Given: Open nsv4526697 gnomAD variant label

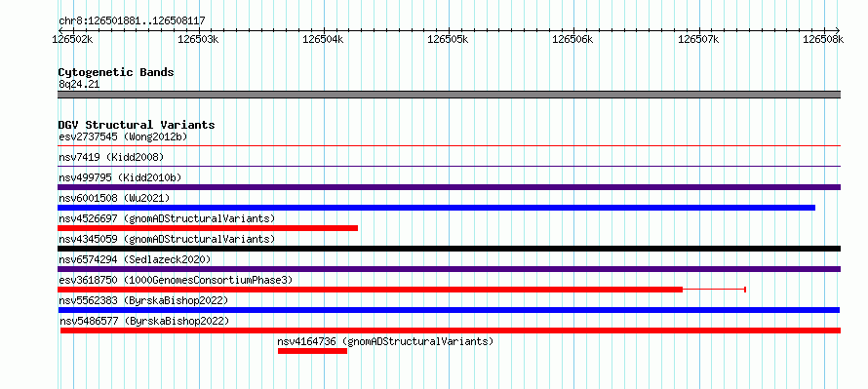Looking at the screenshot, I should [167, 218].
